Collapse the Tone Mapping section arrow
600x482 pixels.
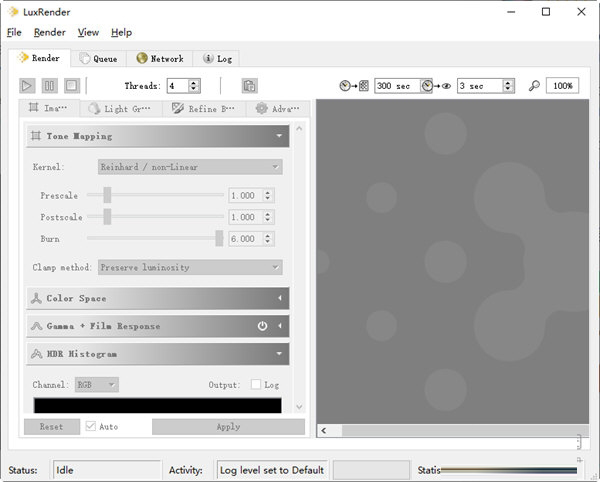pyautogui.click(x=279, y=136)
